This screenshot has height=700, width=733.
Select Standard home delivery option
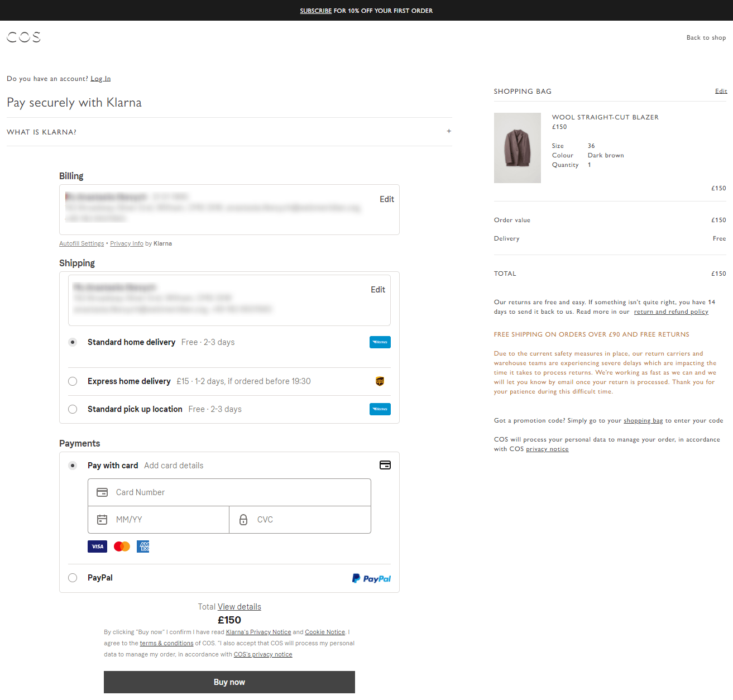click(73, 342)
